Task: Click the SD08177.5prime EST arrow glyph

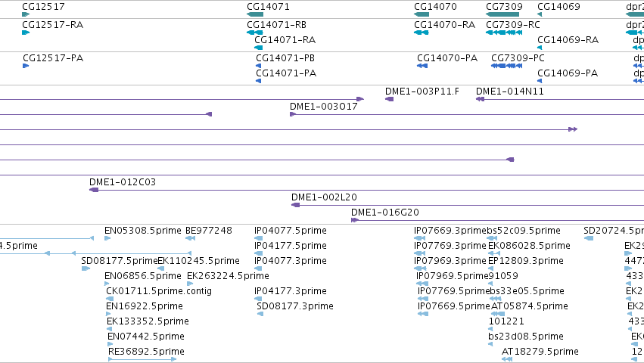Action: click(86, 268)
